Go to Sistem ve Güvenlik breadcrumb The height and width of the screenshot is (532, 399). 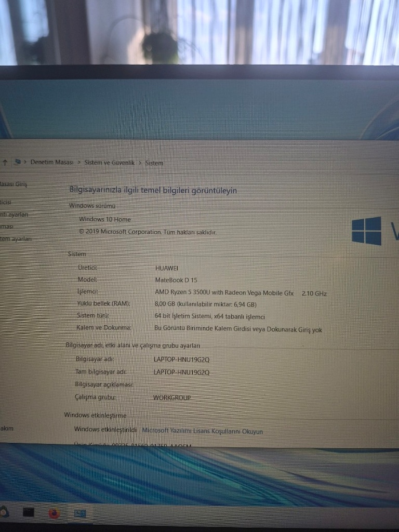tap(109, 163)
